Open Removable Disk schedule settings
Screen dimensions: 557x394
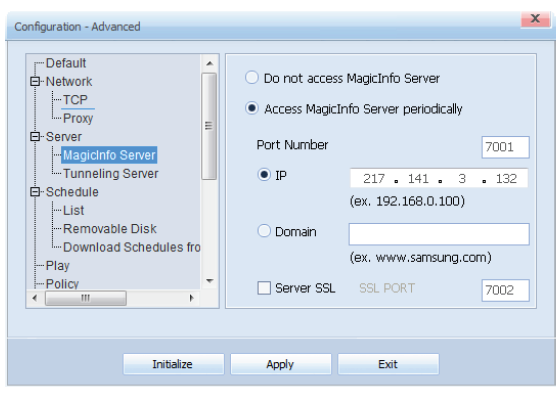coord(109,229)
